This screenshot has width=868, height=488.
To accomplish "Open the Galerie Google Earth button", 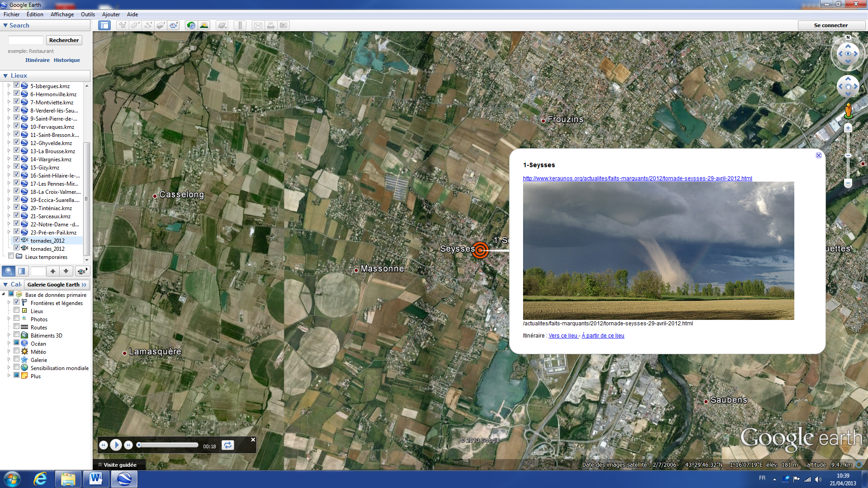I will coord(57,285).
